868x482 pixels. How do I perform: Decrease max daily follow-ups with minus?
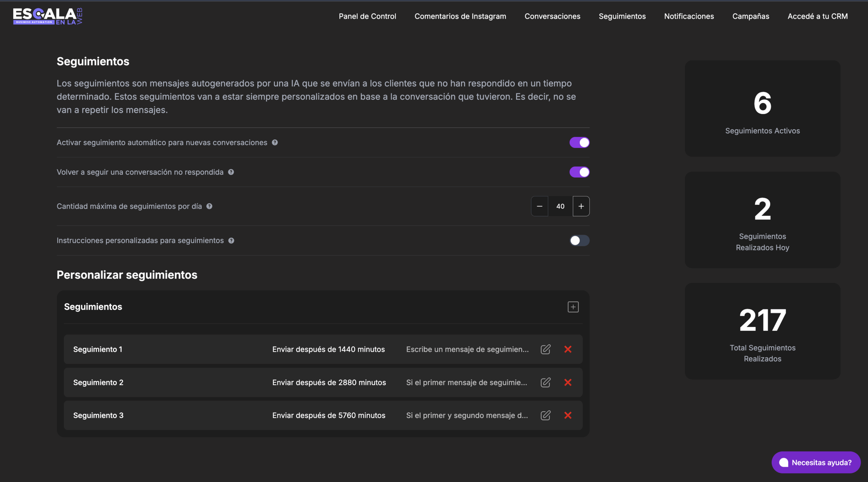539,206
